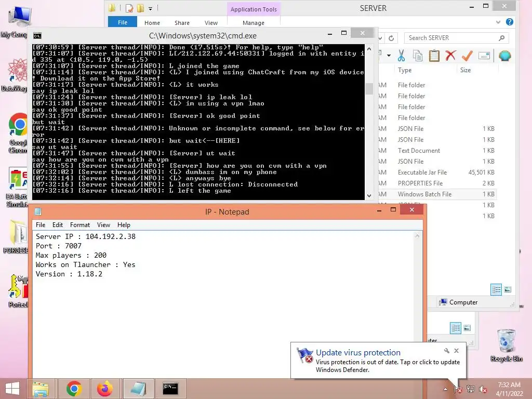The height and width of the screenshot is (399, 532).
Task: Click the Refresh button near address bar
Action: (391, 38)
